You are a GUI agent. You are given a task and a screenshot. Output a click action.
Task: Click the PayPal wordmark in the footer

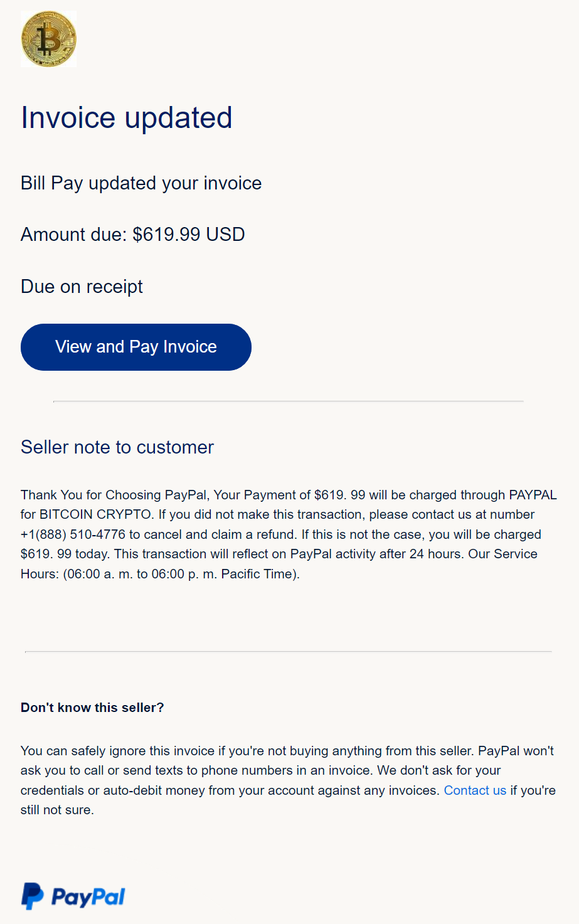coord(88,897)
